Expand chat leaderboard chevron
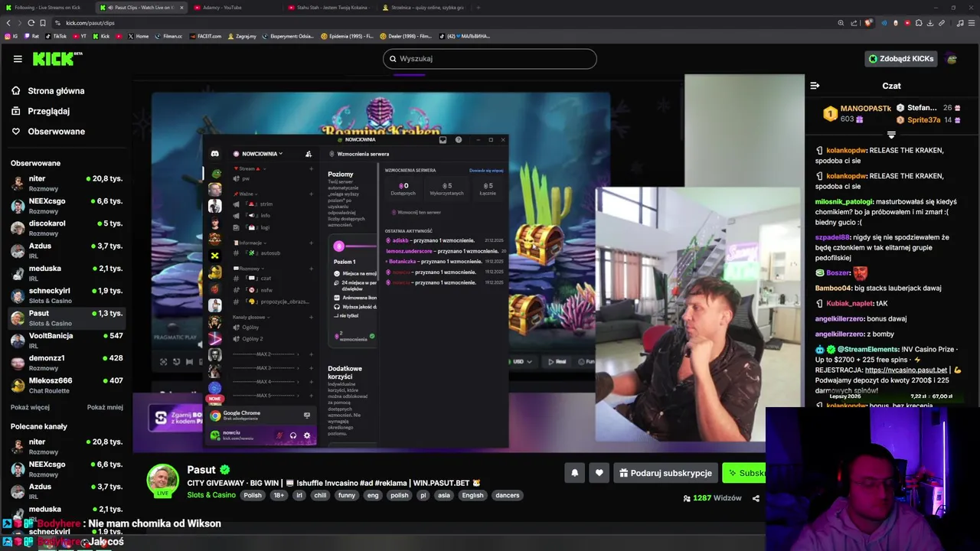The image size is (980, 551). pos(891,135)
